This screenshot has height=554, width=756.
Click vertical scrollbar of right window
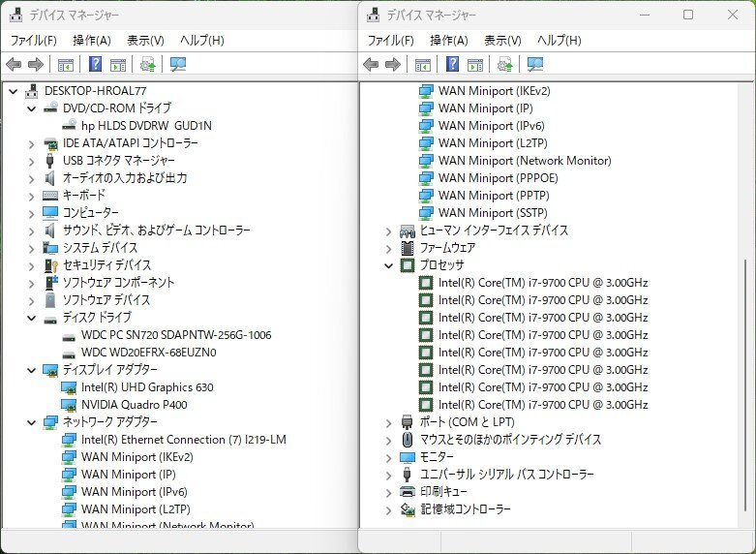[744, 385]
